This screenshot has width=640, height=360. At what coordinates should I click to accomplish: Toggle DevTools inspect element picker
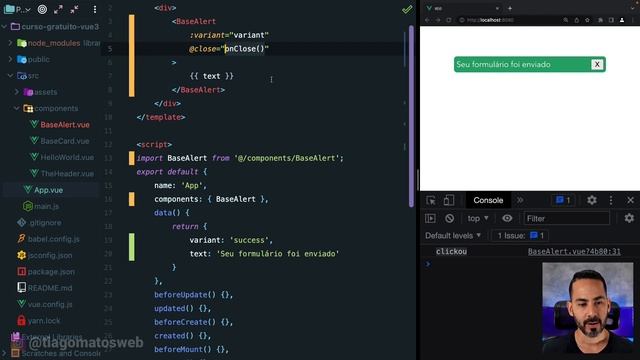[x=431, y=200]
